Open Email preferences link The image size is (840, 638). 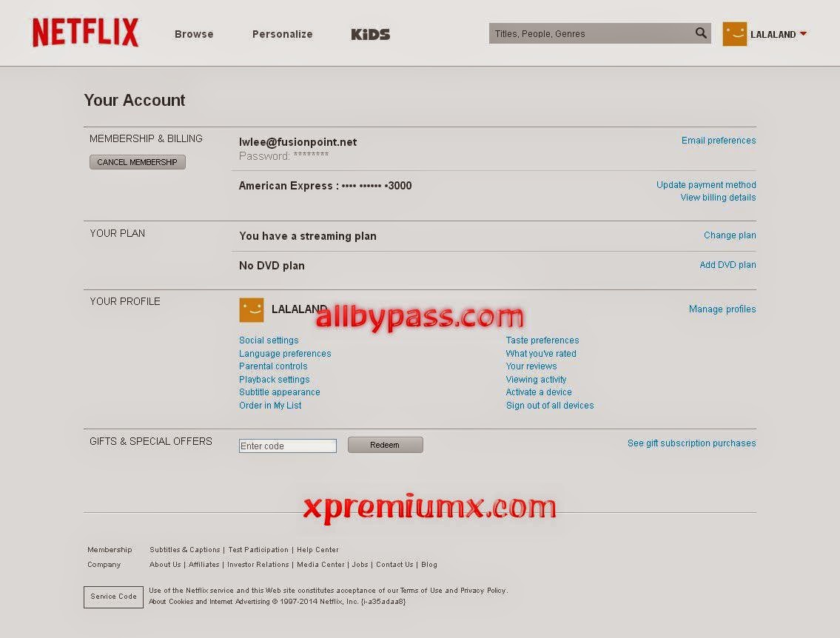pyautogui.click(x=719, y=141)
